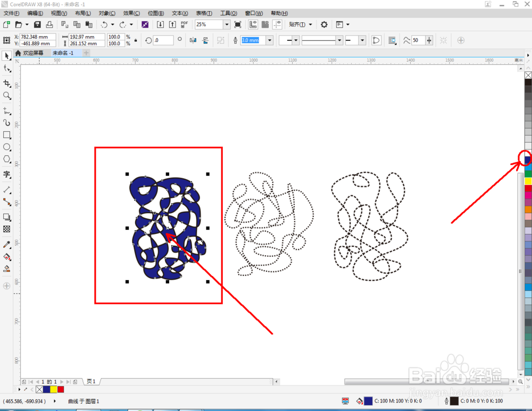Open the line style dropdown
The image size is (532, 411).
click(339, 40)
